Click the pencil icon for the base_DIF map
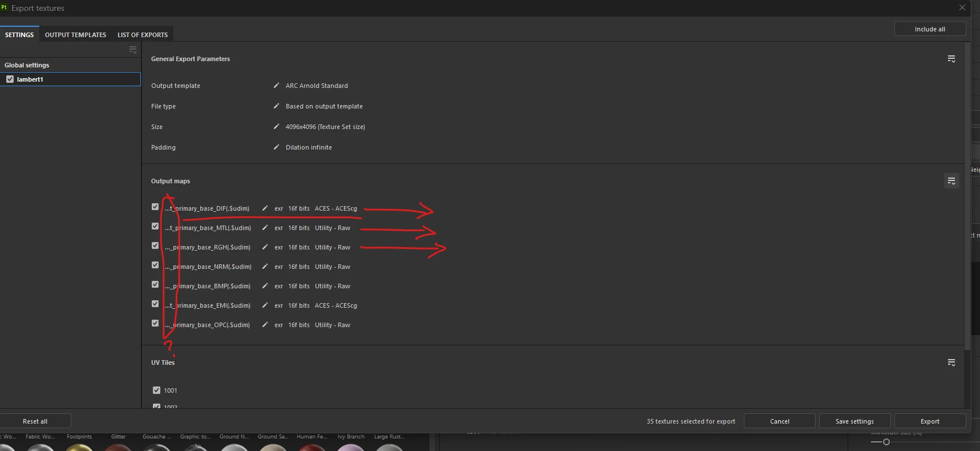980x451 pixels. coord(265,208)
